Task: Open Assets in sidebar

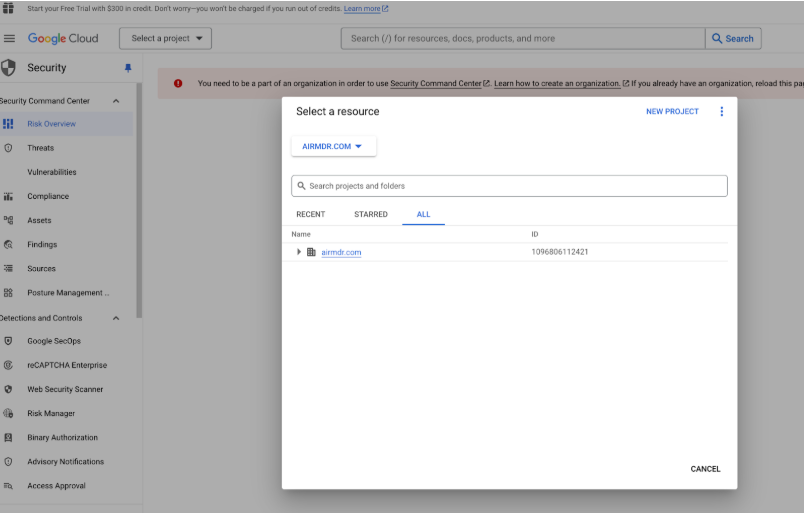Action: [x=39, y=220]
